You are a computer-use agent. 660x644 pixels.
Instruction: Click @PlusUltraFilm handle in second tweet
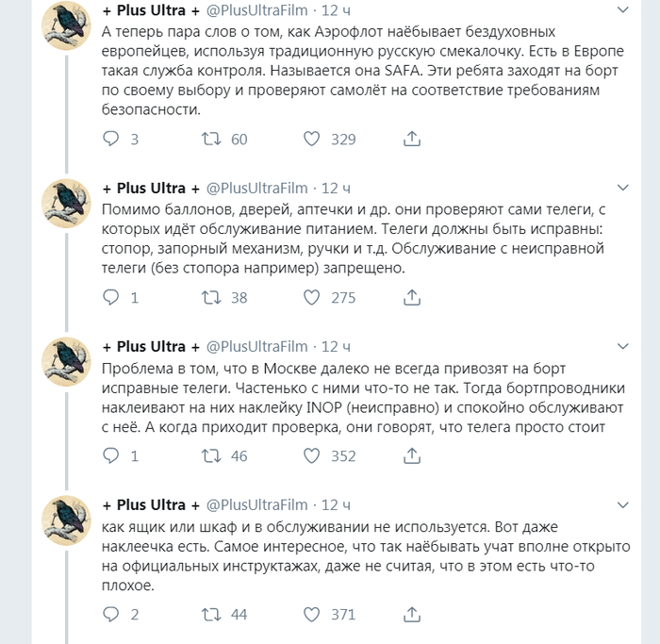256,188
